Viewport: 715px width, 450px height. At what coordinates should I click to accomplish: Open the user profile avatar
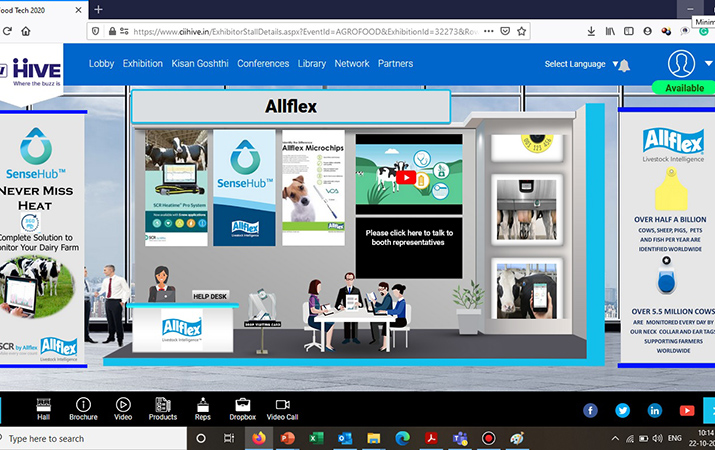[x=681, y=63]
